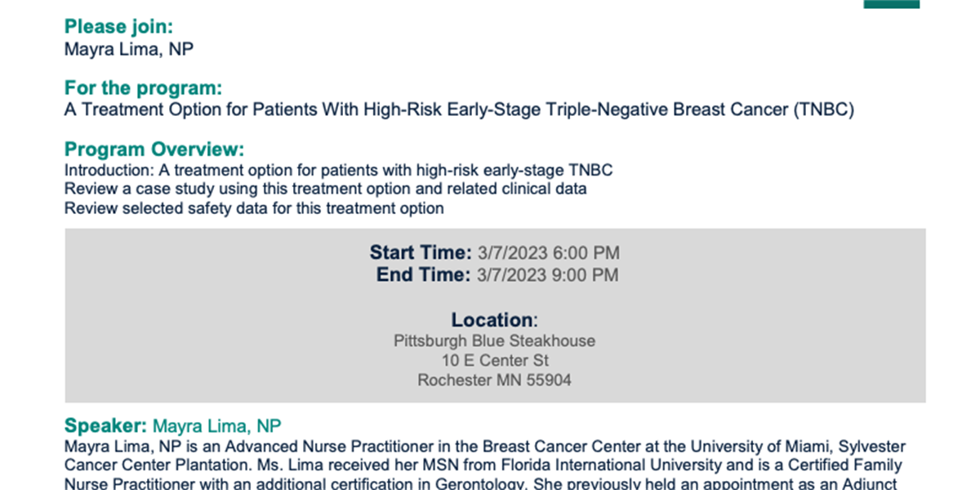This screenshot has height=490, width=980.
Task: Select the 'End Time:' label
Action: [x=423, y=275]
